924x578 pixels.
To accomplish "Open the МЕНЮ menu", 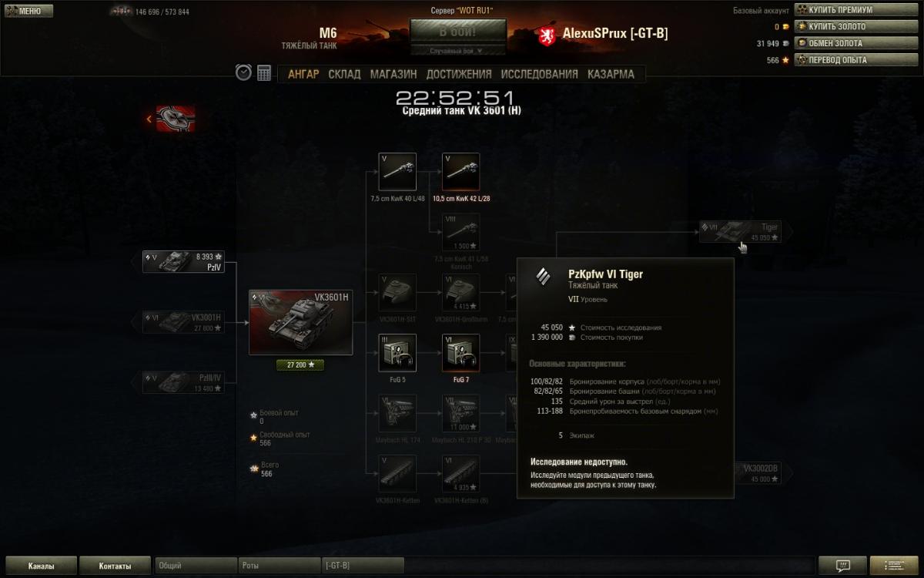I will click(28, 11).
